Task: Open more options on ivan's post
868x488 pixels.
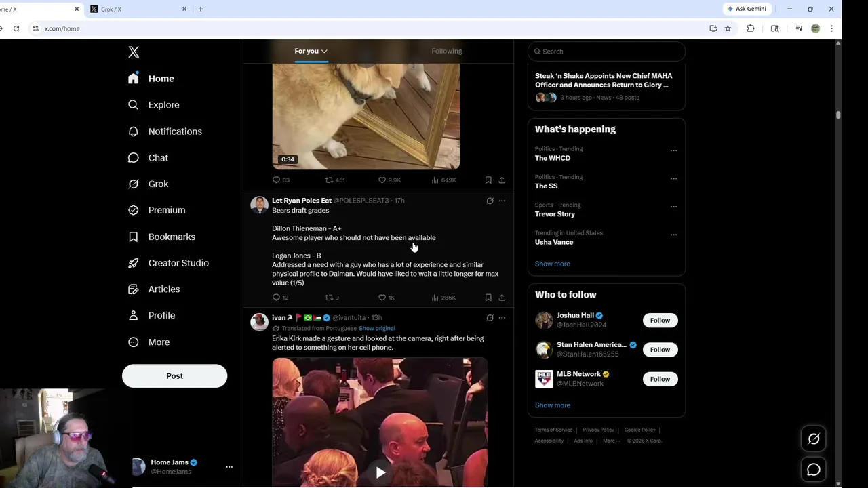Action: (502, 318)
